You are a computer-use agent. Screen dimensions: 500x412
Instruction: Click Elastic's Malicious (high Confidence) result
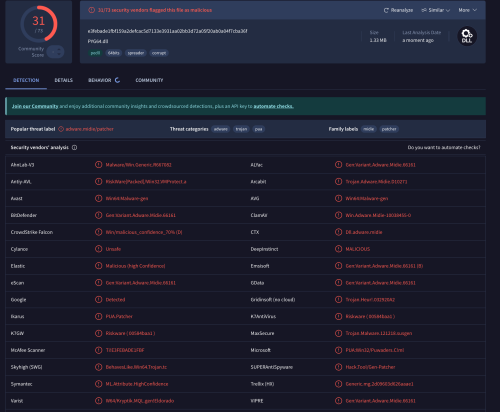(x=135, y=266)
